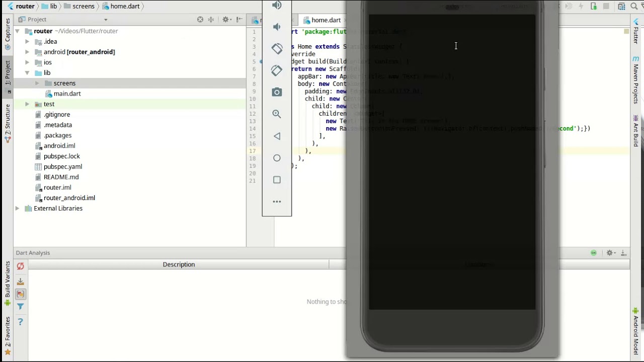
Task: Click the export/download icon in Dart Analysis
Action: click(20, 282)
